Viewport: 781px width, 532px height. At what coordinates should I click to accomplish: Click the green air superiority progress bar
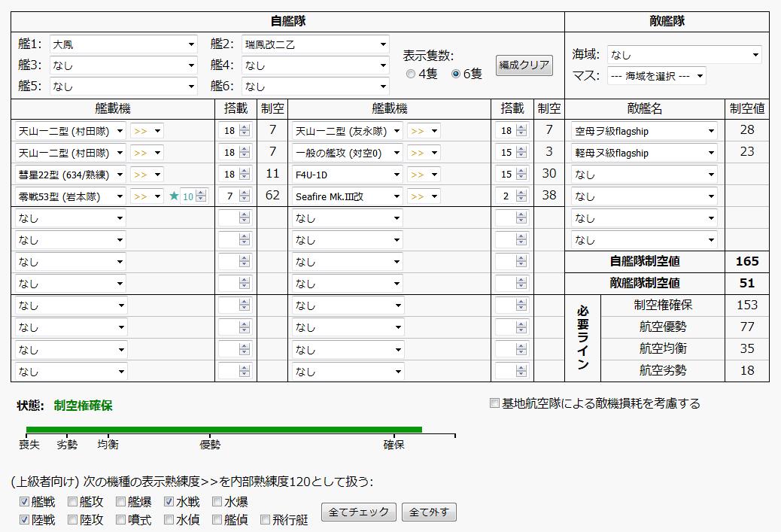(x=224, y=430)
